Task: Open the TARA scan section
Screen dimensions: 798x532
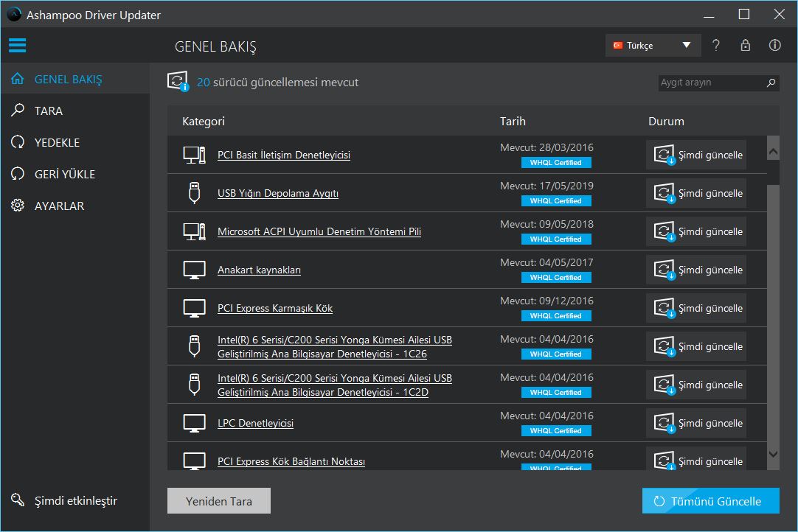Action: click(x=75, y=111)
